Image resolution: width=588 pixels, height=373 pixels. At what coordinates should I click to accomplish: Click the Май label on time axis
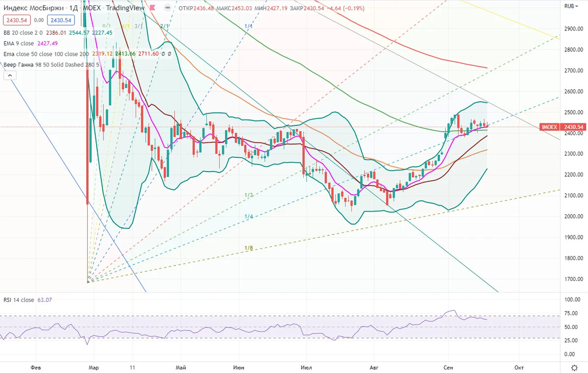click(x=180, y=367)
